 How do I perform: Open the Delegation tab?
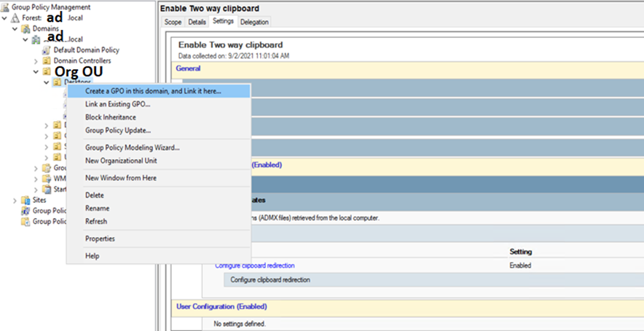tap(254, 23)
